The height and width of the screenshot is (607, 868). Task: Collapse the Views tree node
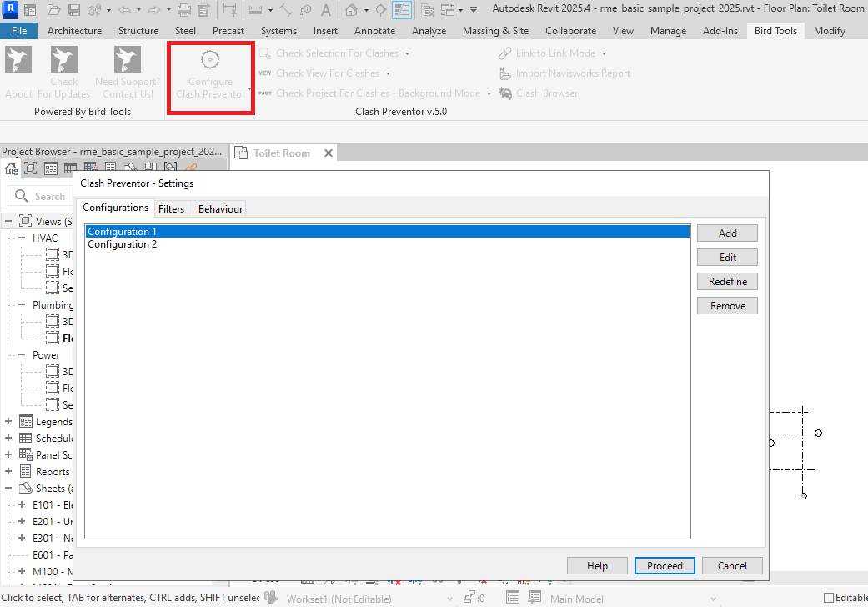[8, 221]
